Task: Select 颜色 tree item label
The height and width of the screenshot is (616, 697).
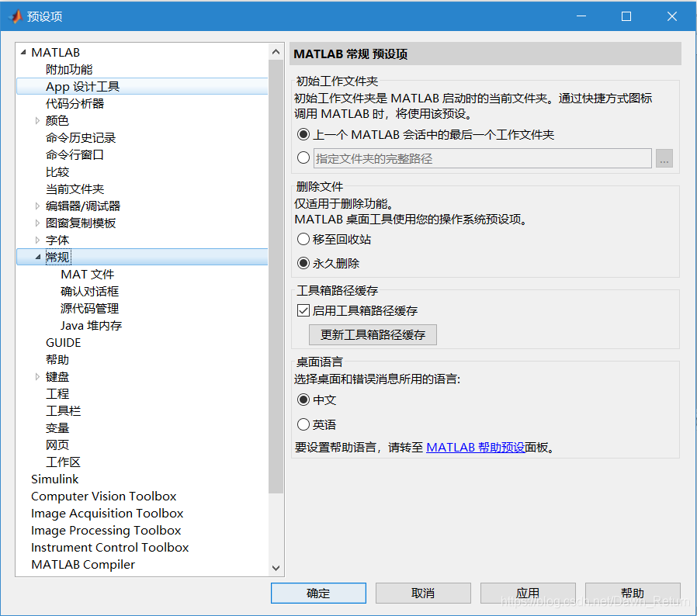Action: tap(57, 120)
